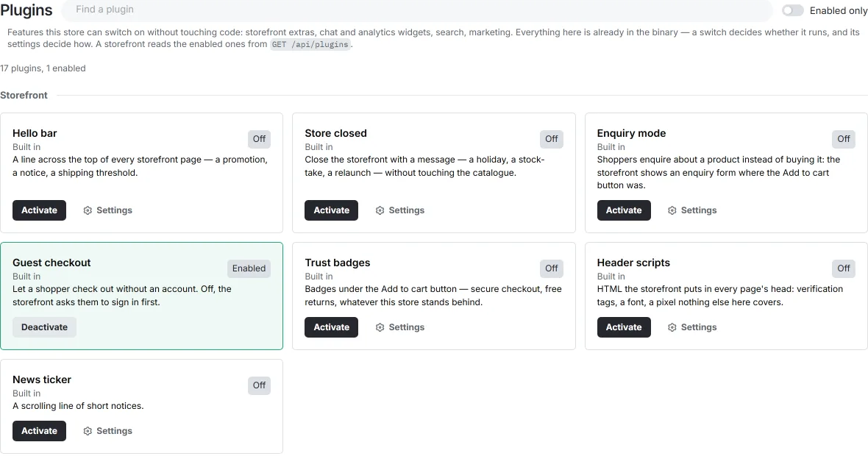Click the Header scripts card title
This screenshot has height=456, width=868.
tap(634, 263)
